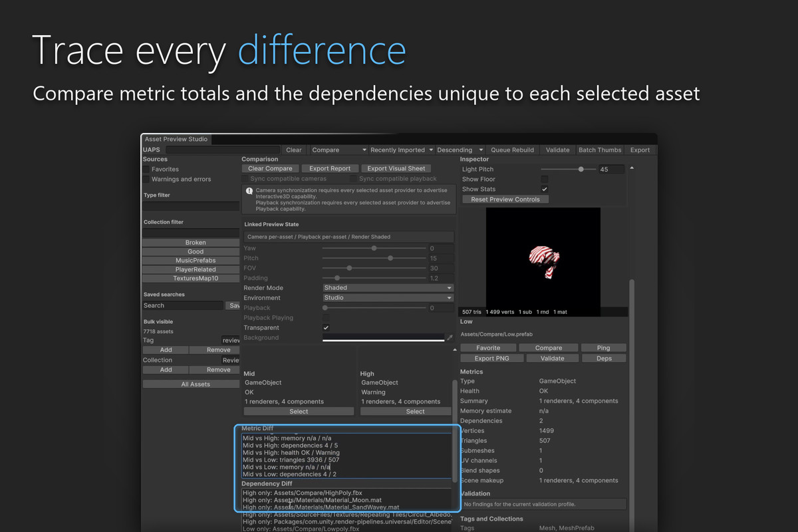Enable Sync compatible cameras

(x=246, y=179)
